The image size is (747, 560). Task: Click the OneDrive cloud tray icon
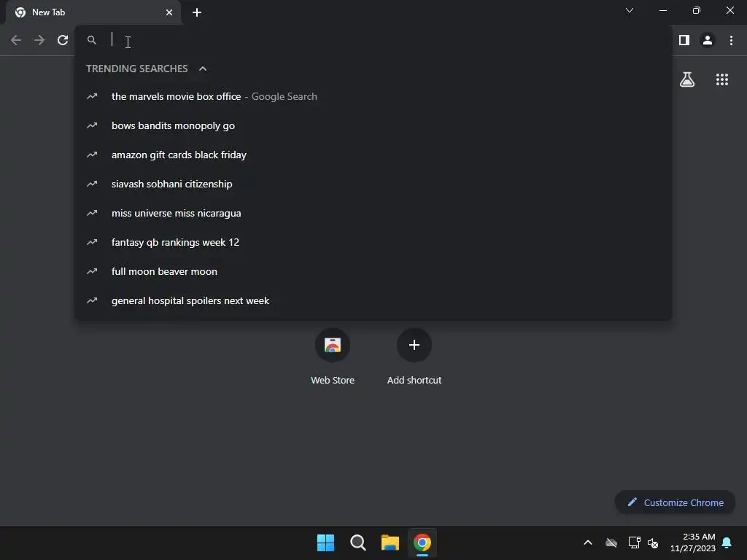[x=611, y=542]
